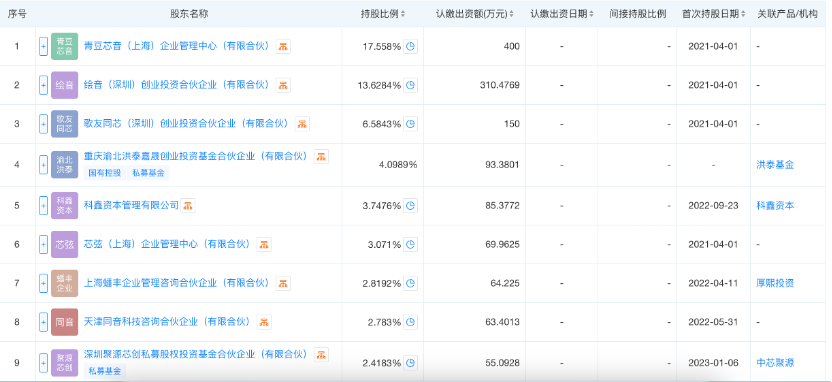832x382 pixels.
Task: Sort by 持股比例 column header
Action: [x=383, y=14]
